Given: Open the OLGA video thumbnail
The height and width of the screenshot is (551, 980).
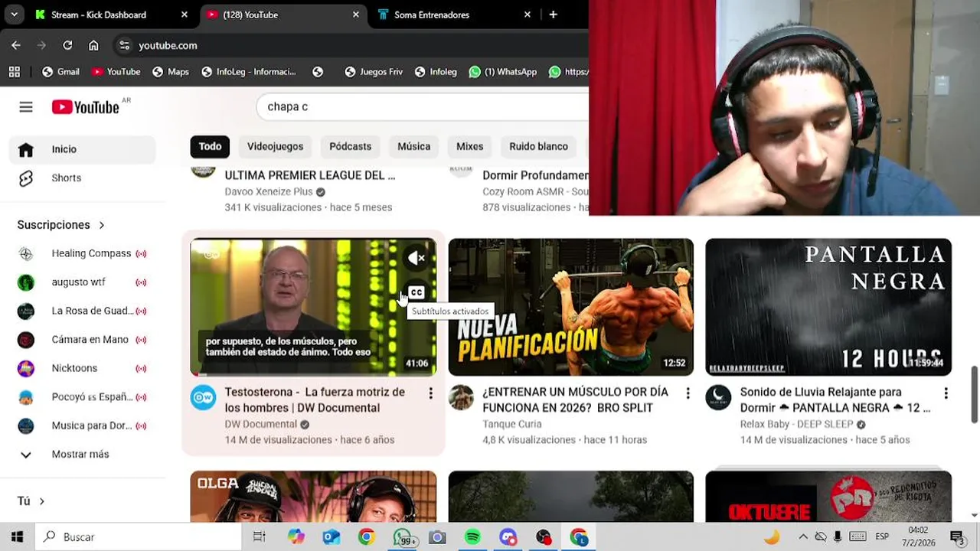Looking at the screenshot, I should [313, 496].
